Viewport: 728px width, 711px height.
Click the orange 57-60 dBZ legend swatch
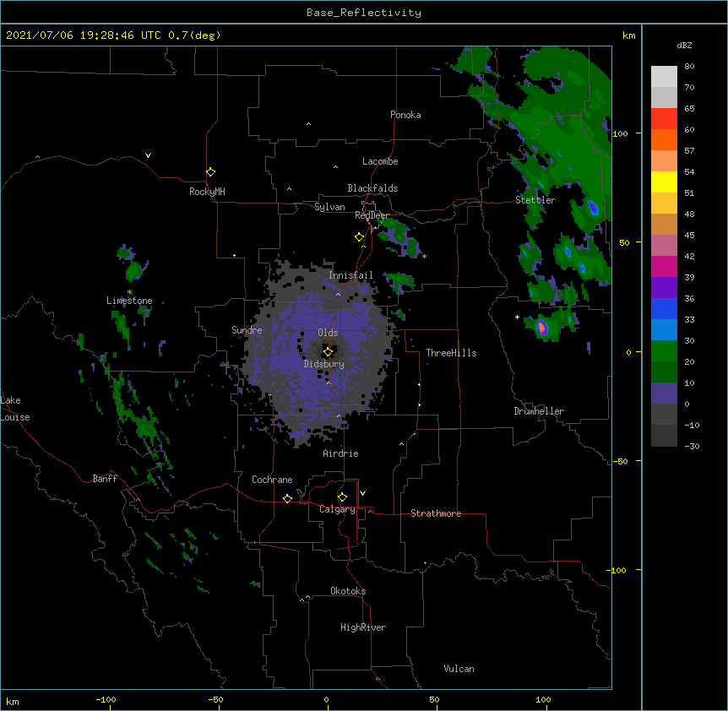click(664, 139)
